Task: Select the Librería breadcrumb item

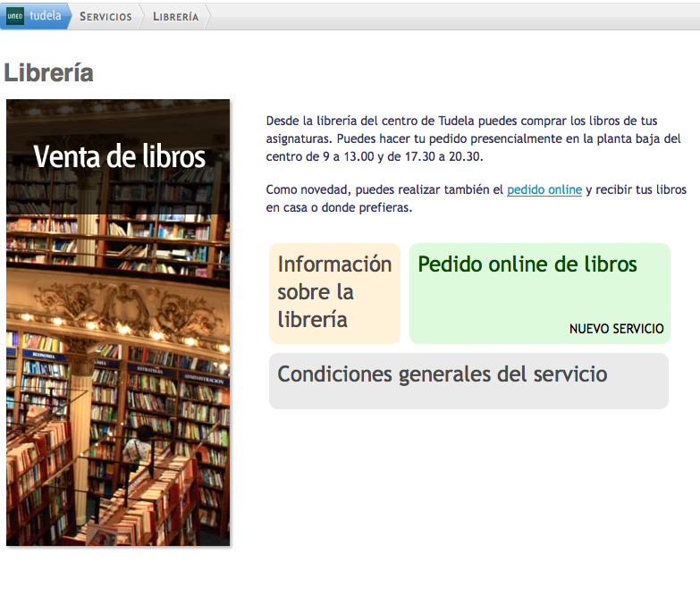Action: 175,16
